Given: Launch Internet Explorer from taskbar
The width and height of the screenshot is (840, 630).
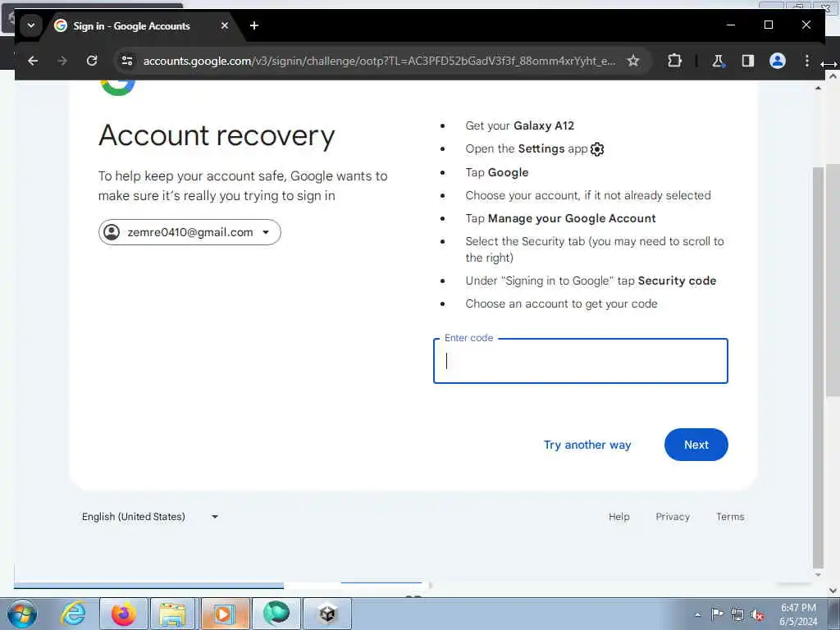Looking at the screenshot, I should [73, 614].
